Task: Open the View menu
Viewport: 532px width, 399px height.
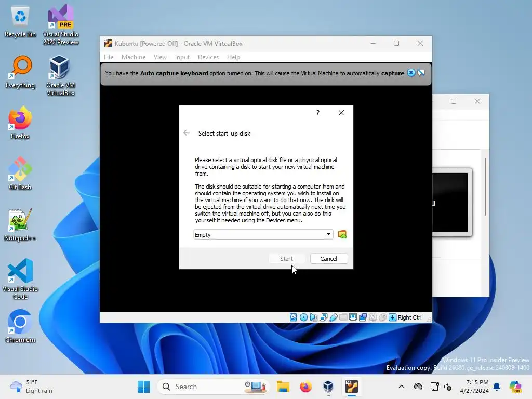Action: pos(160,57)
